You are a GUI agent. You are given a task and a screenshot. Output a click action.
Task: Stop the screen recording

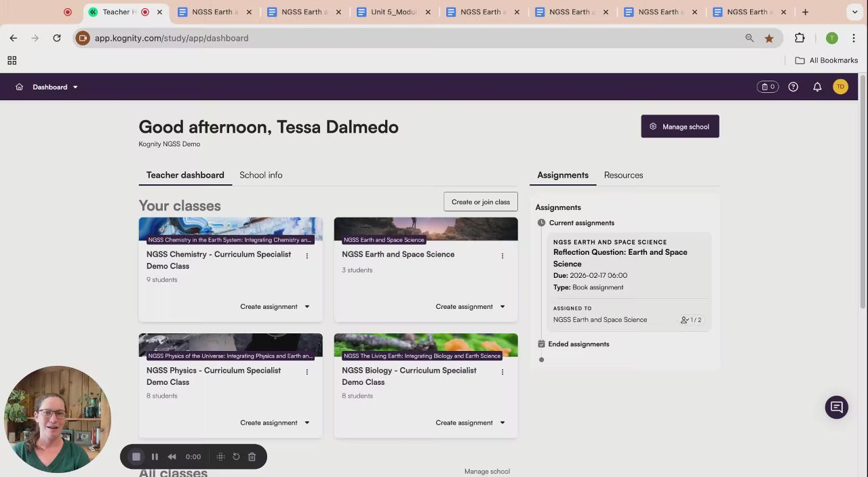pos(136,457)
